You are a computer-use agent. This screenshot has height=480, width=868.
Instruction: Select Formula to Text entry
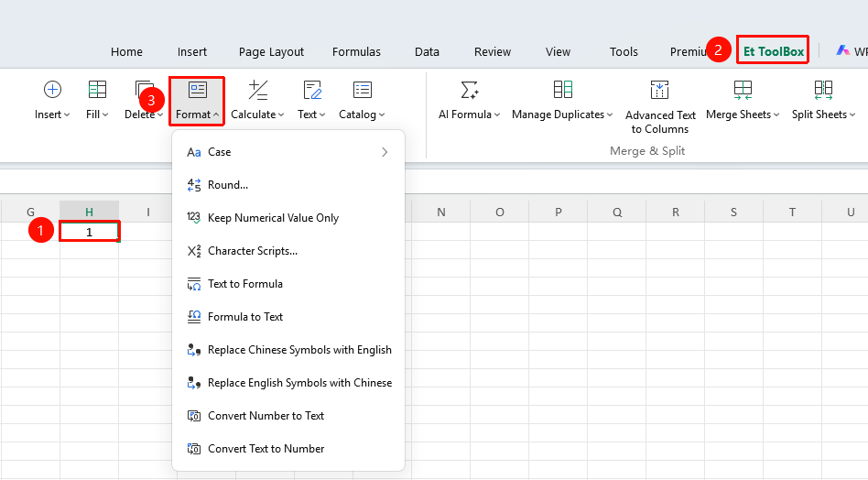288,317
